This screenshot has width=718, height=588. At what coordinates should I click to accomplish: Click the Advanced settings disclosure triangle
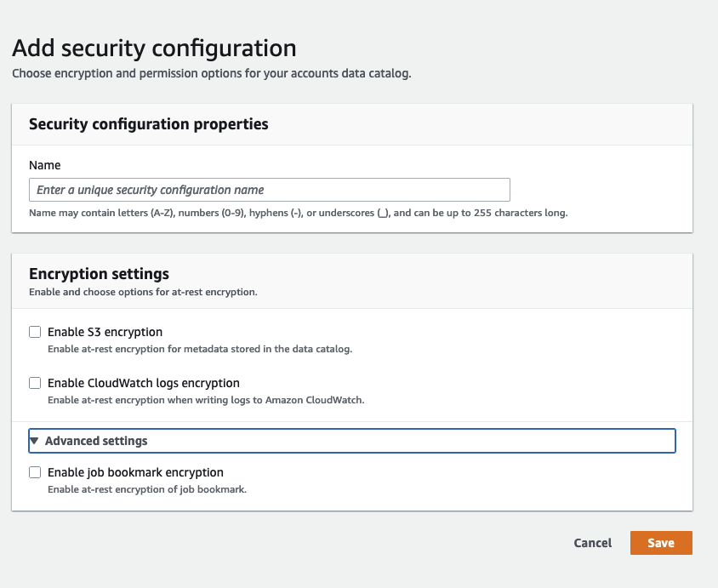tap(34, 441)
